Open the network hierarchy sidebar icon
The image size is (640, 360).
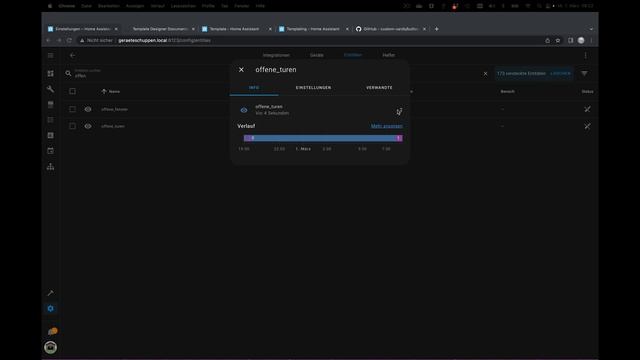point(51,167)
